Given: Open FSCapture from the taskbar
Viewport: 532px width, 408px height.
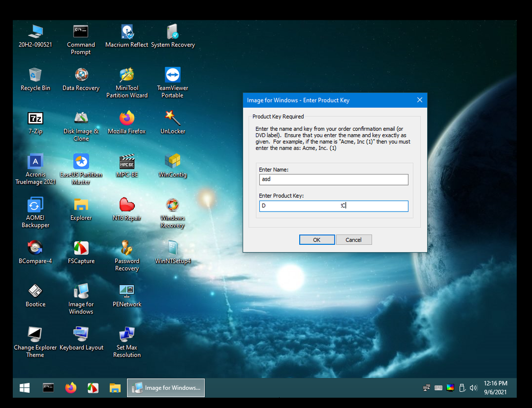Looking at the screenshot, I should [x=93, y=388].
